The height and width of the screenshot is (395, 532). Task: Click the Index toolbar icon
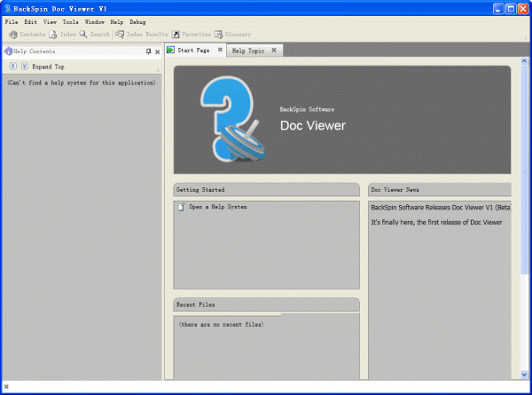(53, 35)
